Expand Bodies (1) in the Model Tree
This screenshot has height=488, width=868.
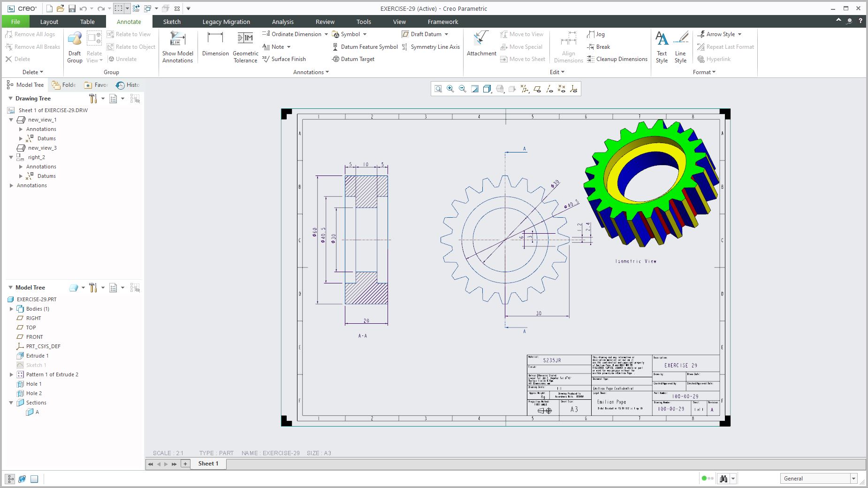pyautogui.click(x=11, y=309)
